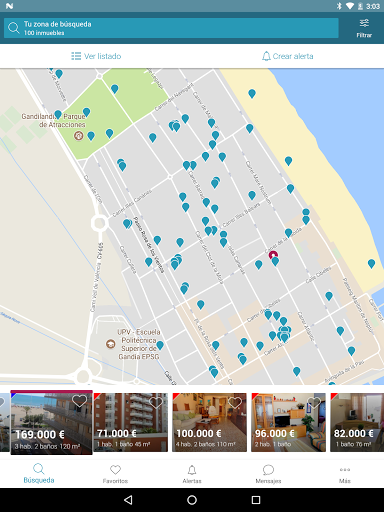Favorite the 169.000 € listing heart
Viewport: 384px width, 512px height.
(x=79, y=401)
